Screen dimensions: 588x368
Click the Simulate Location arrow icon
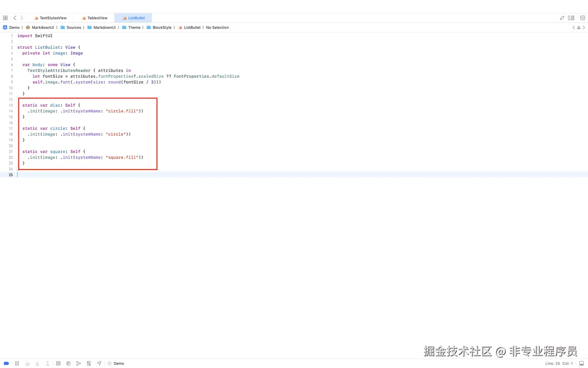click(x=99, y=363)
